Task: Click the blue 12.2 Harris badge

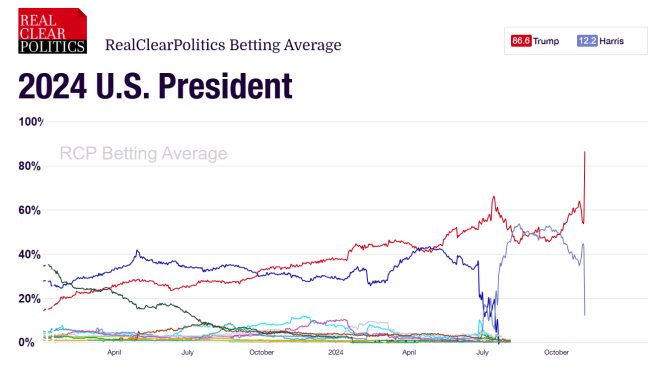Action: 587,41
